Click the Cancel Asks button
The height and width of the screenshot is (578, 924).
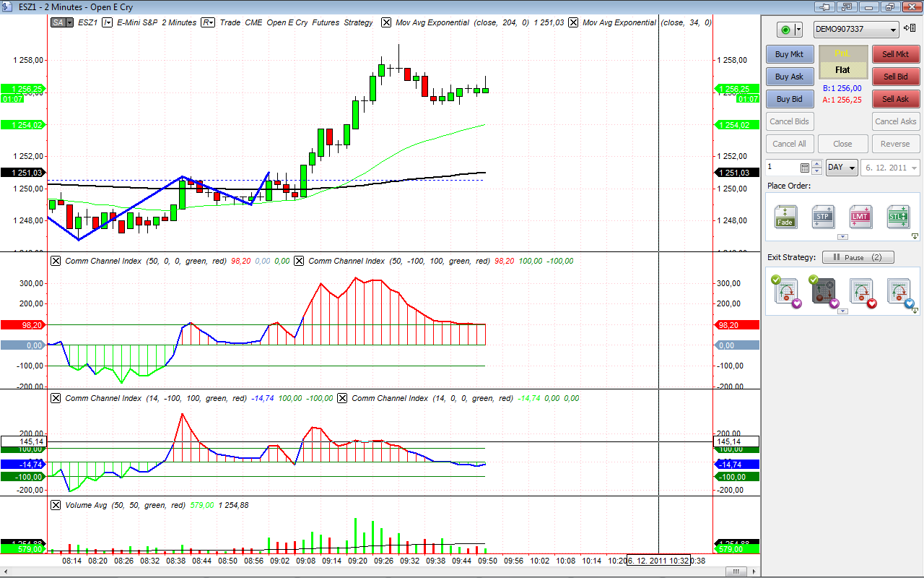coord(896,121)
